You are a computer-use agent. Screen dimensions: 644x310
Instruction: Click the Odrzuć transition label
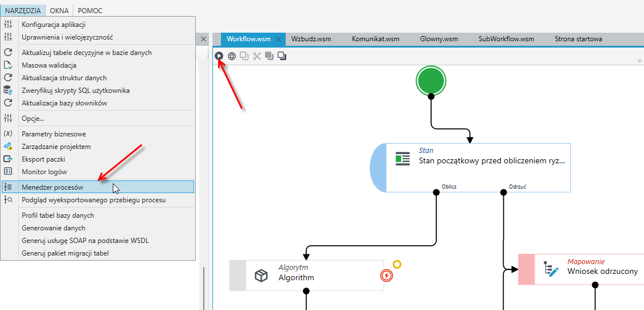[517, 186]
